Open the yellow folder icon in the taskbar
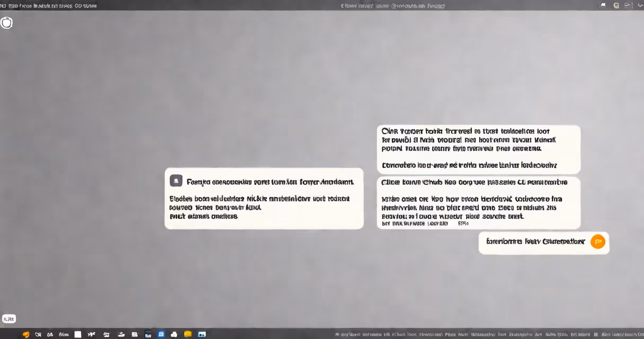The height and width of the screenshot is (339, 644). pyautogui.click(x=187, y=334)
